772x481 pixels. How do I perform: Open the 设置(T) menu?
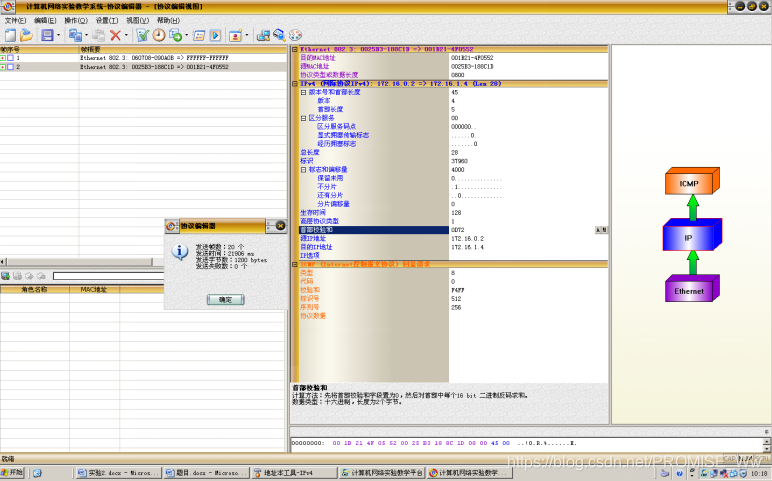[107, 20]
